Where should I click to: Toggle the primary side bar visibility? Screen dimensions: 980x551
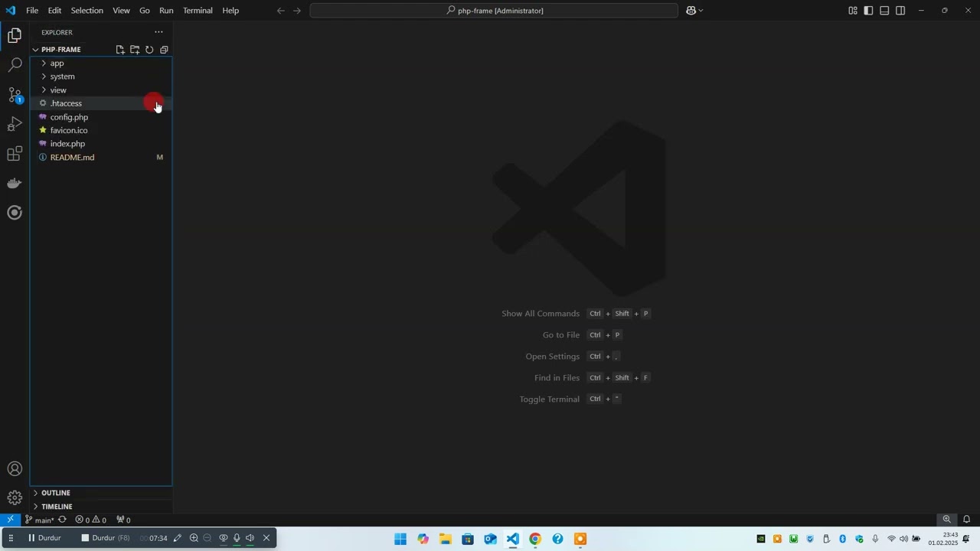click(x=868, y=11)
